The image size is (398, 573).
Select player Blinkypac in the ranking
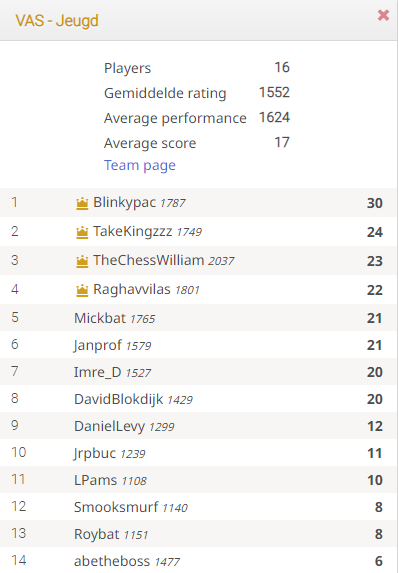click(199, 203)
